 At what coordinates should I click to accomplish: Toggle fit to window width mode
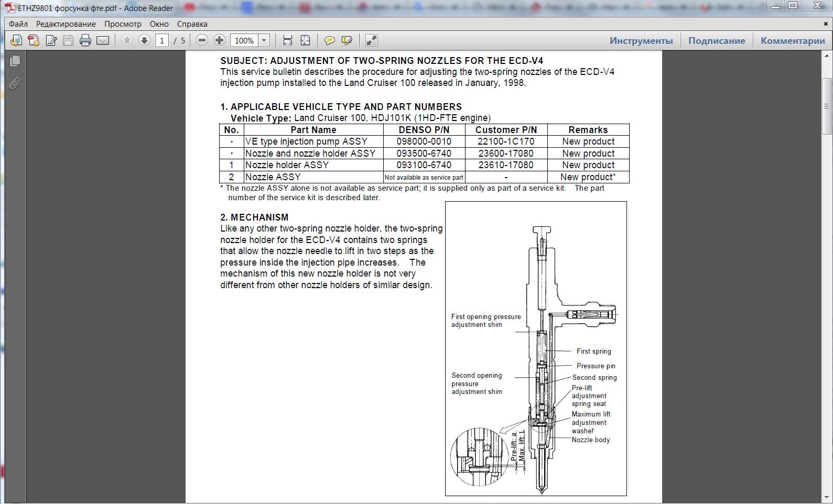click(x=287, y=40)
